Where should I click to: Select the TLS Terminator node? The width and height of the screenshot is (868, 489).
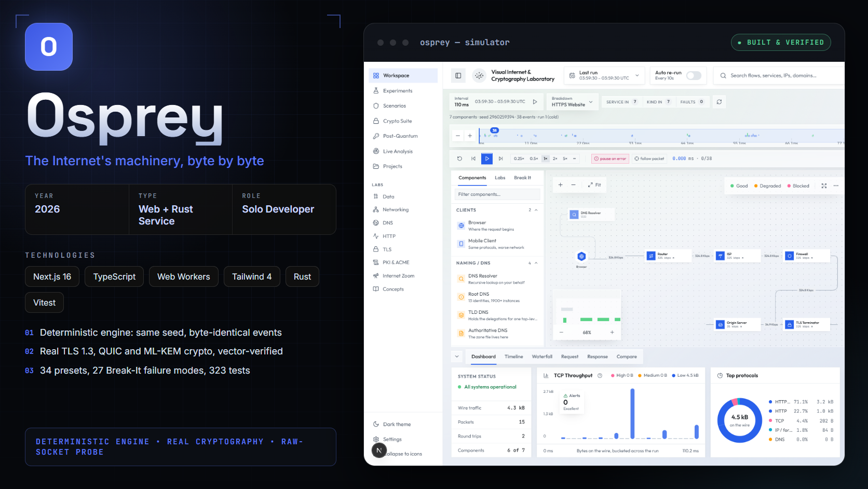click(806, 324)
